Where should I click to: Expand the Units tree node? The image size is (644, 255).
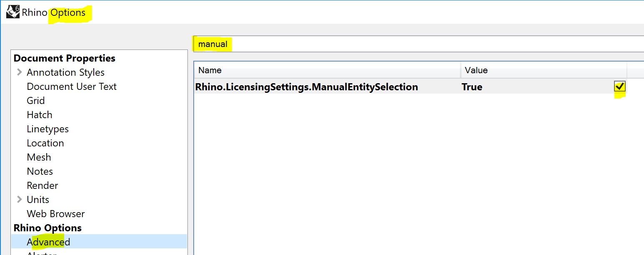coord(19,200)
